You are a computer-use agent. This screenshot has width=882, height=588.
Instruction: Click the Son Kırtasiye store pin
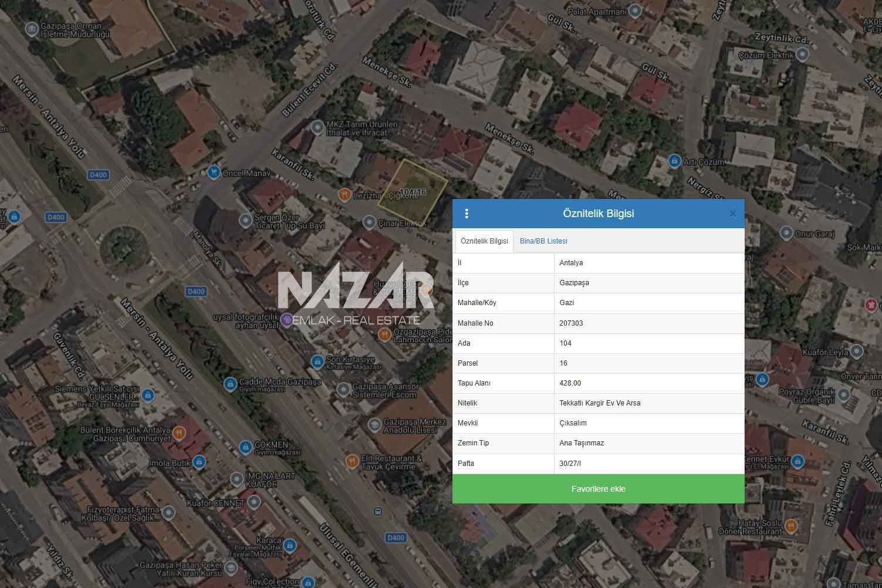317,361
